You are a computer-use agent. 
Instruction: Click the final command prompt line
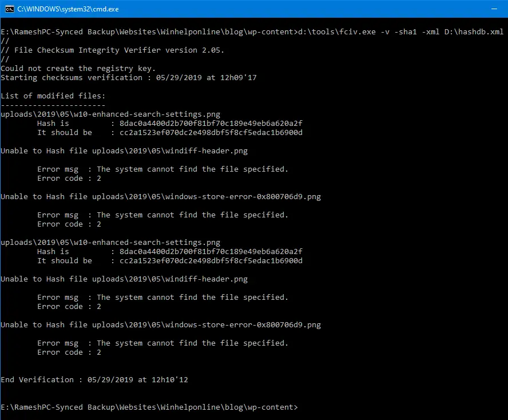(x=149, y=407)
